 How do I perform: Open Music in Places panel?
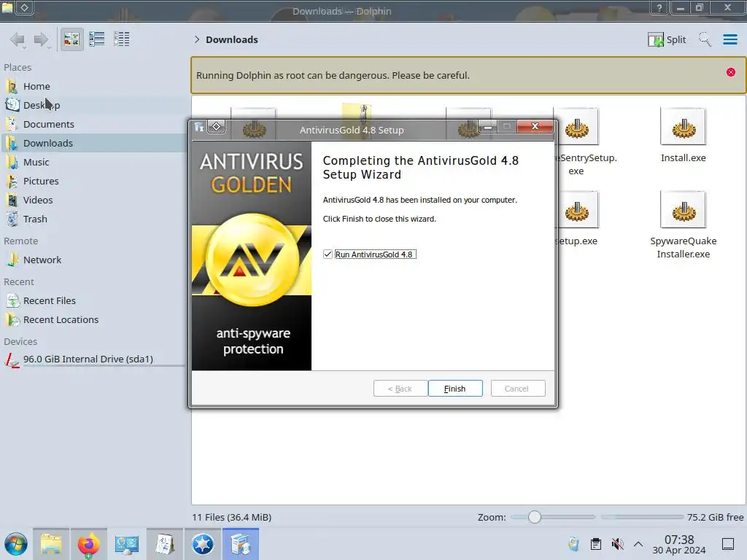coord(93,163)
